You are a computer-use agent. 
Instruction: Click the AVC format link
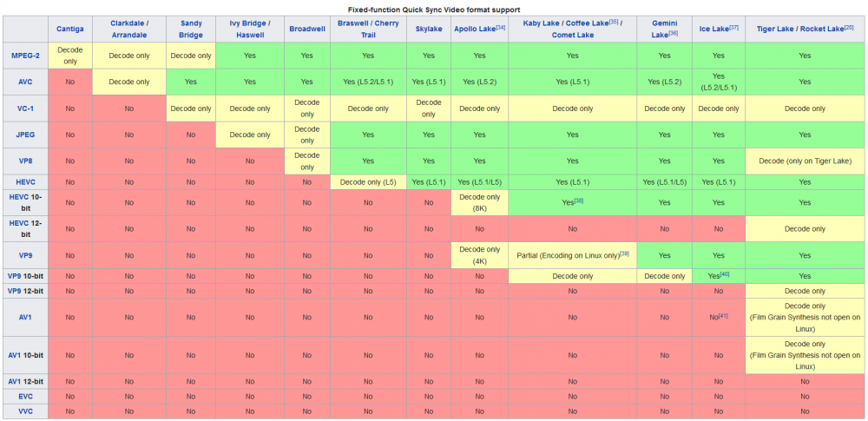point(25,82)
